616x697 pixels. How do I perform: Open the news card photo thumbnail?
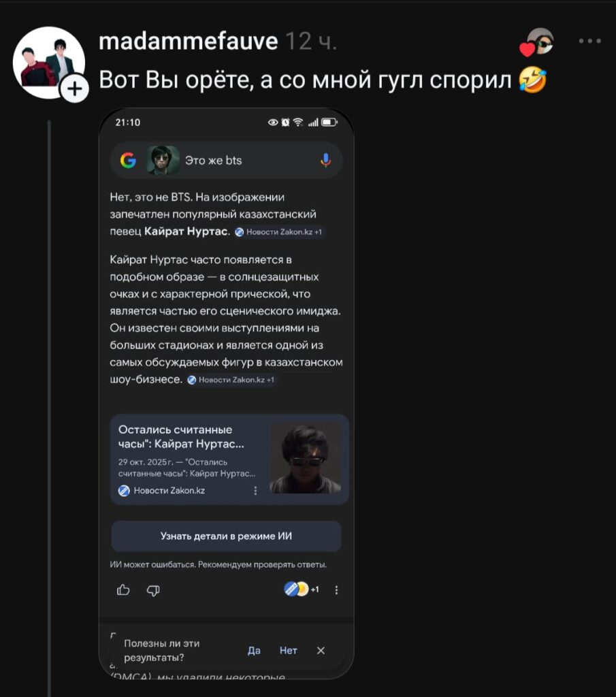[x=305, y=459]
